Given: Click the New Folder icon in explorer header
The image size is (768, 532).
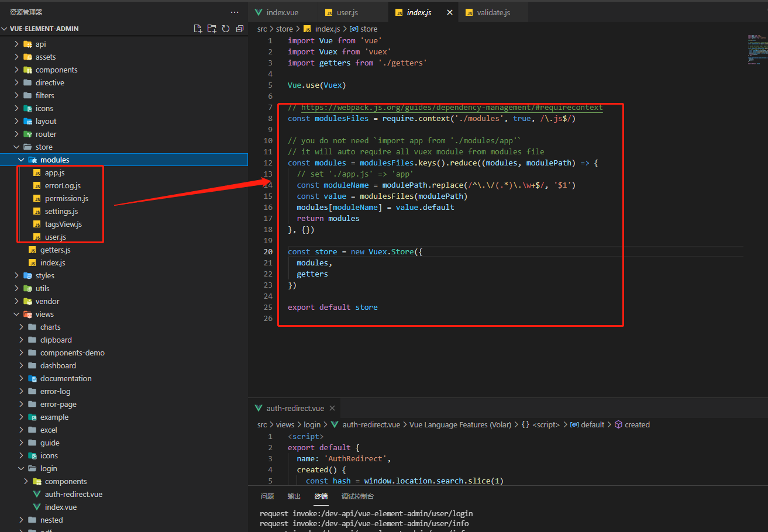Looking at the screenshot, I should click(x=212, y=29).
